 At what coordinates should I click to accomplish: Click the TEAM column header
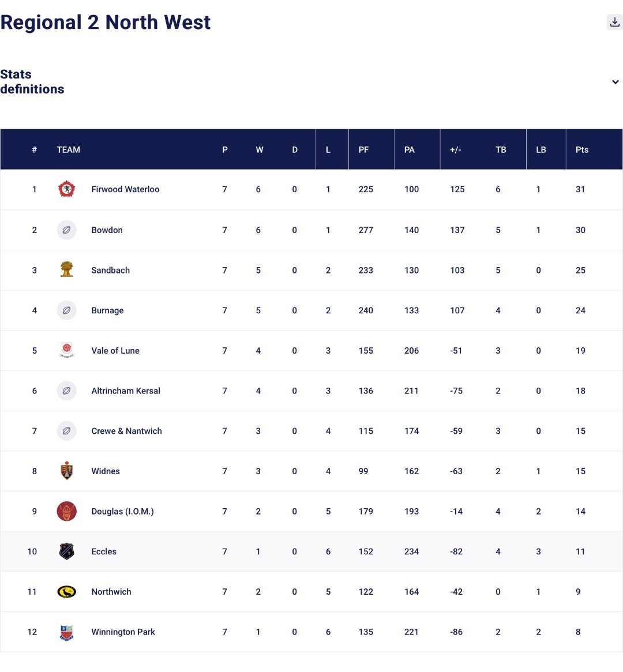pos(69,150)
